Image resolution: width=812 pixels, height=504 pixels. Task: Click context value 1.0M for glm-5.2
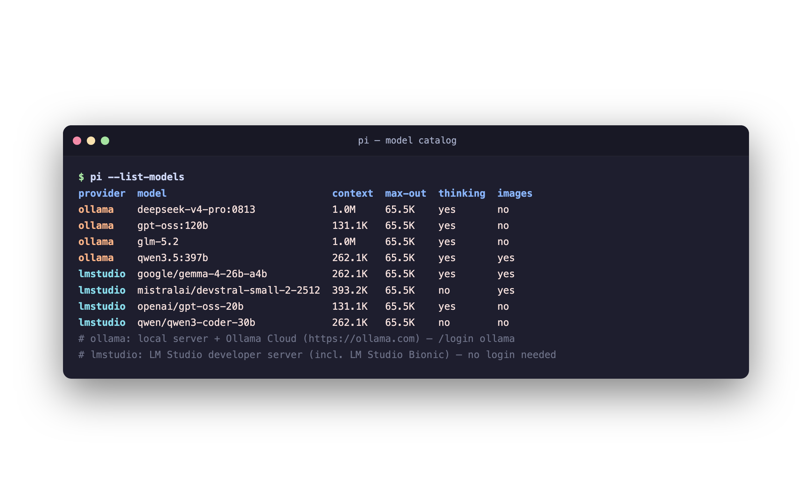tap(344, 242)
